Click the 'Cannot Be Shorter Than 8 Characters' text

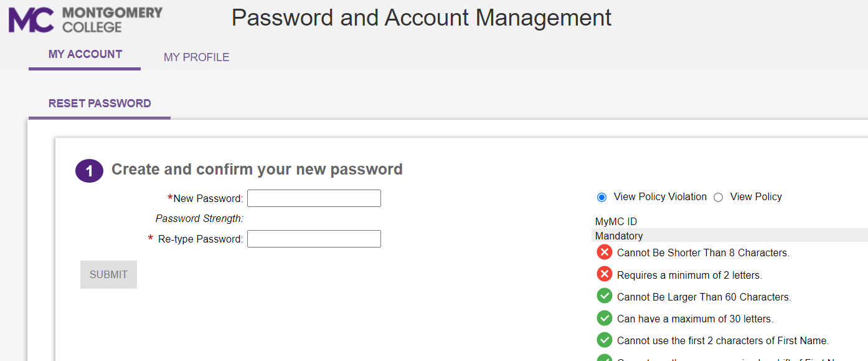coord(703,253)
